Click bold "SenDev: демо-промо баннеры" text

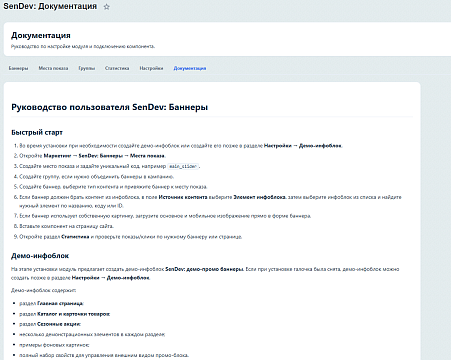pos(204,269)
